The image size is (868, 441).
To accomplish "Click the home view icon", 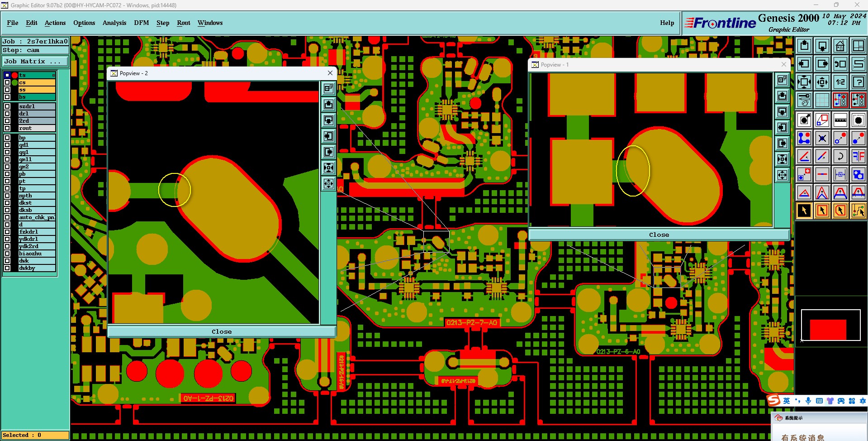I will pyautogui.click(x=840, y=46).
